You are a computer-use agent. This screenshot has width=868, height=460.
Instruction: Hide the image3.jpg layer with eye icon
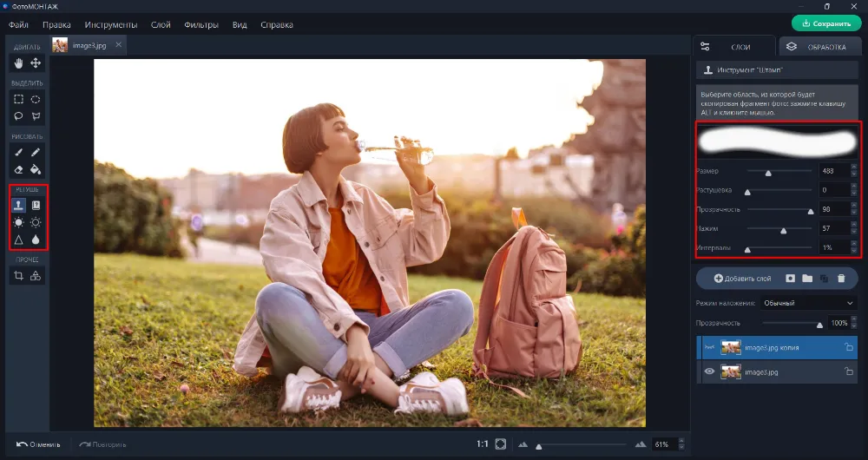tap(709, 371)
